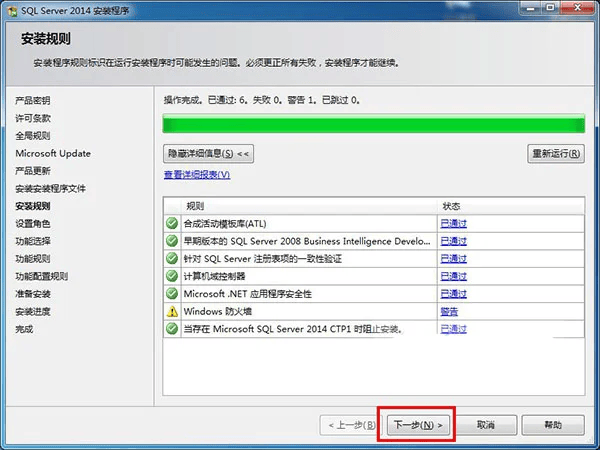Click green check icon for 合成活动模板库(ATL)
This screenshot has height=450, width=600.
172,223
